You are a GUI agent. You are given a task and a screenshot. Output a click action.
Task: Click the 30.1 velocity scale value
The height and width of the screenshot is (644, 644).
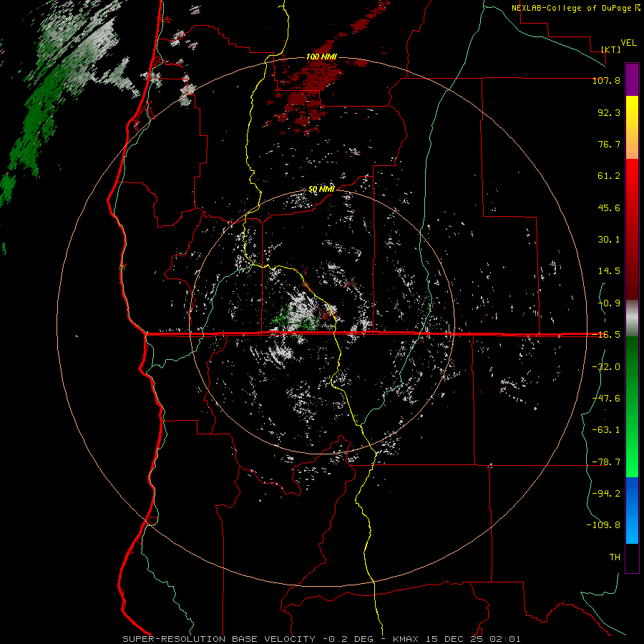(609, 240)
